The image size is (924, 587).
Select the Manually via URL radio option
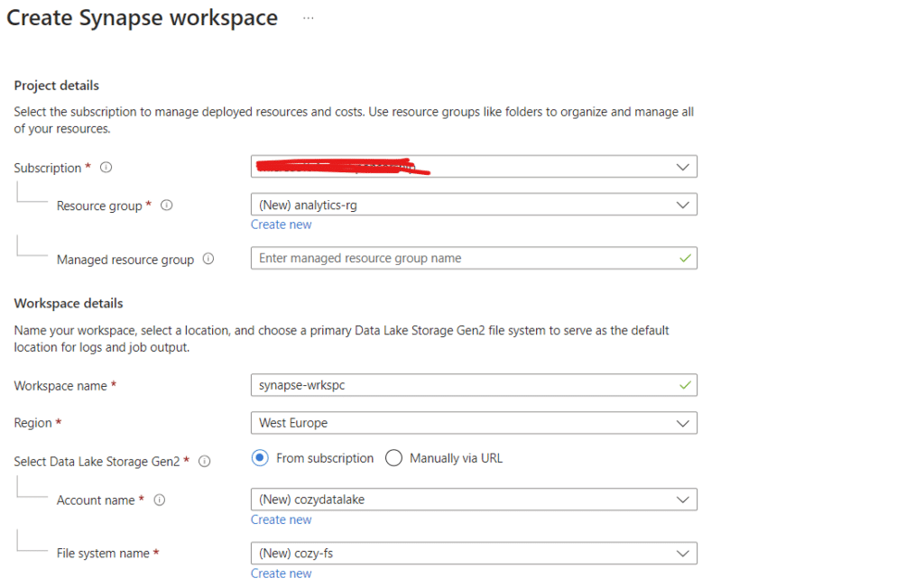(393, 458)
